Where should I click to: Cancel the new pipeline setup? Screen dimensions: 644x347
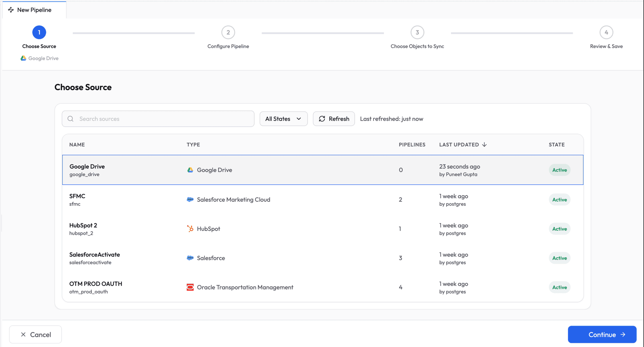[x=35, y=335]
